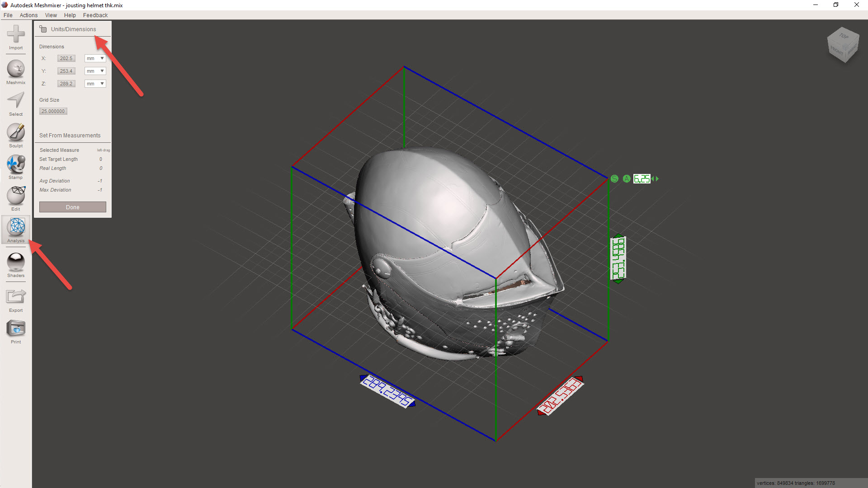Click the Units/Dimensions panel header icon
Image resolution: width=868 pixels, height=488 pixels.
[x=43, y=29]
